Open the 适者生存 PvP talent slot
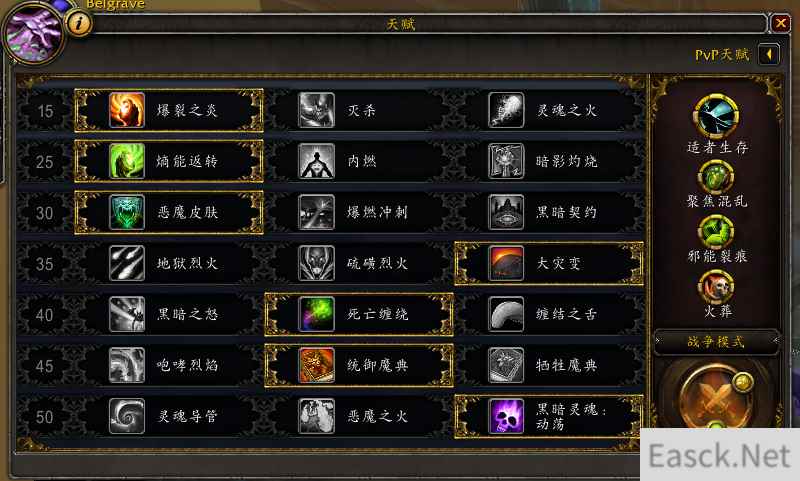This screenshot has width=800, height=481. pos(716,116)
